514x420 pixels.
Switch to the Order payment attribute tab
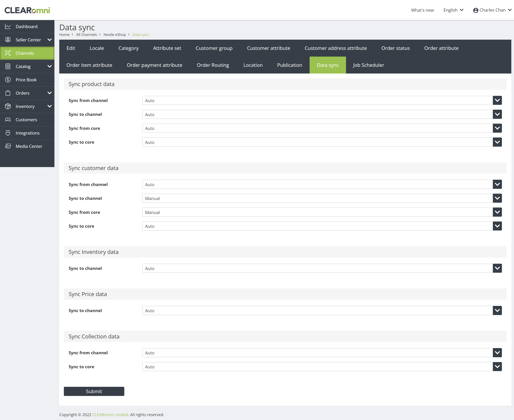155,65
